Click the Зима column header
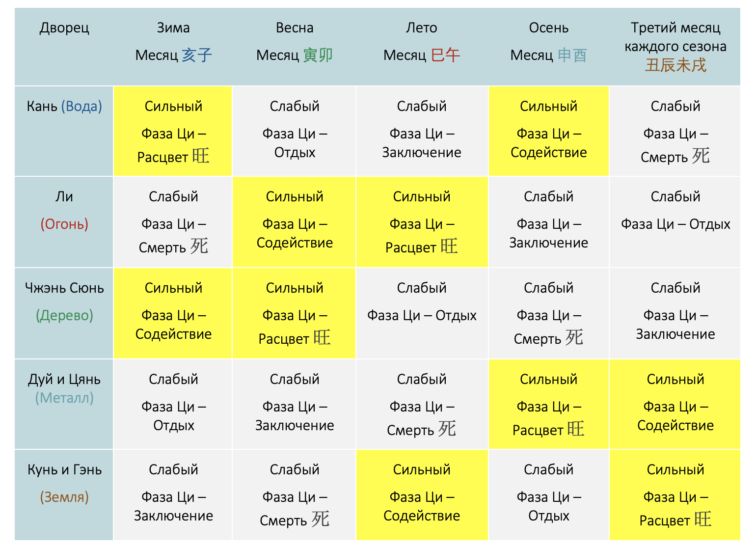The height and width of the screenshot is (547, 756). point(173,47)
